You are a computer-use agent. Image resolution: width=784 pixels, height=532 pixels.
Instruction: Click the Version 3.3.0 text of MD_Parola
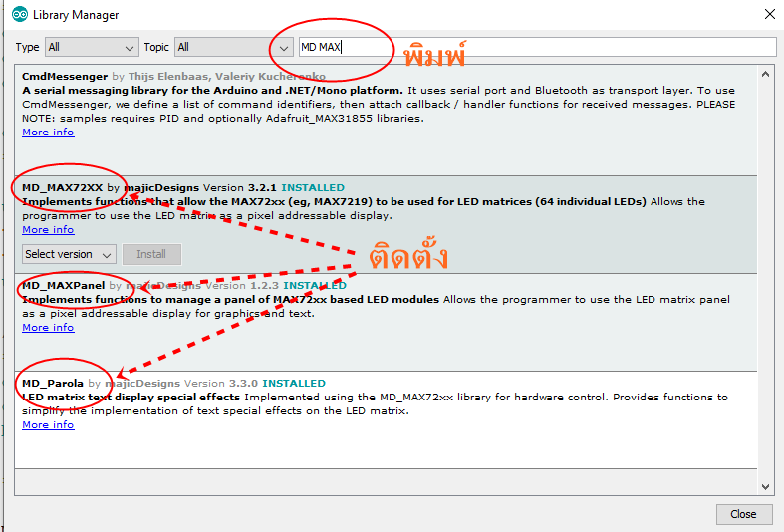click(221, 383)
